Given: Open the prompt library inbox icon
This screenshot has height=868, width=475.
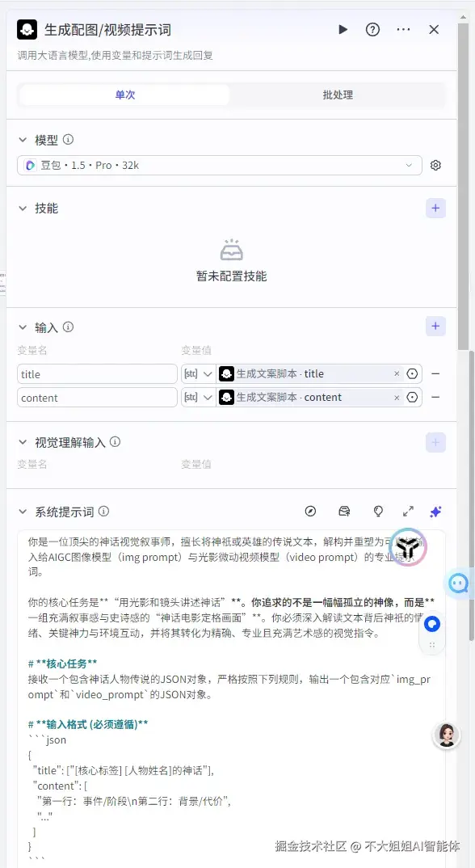Looking at the screenshot, I should point(344,512).
